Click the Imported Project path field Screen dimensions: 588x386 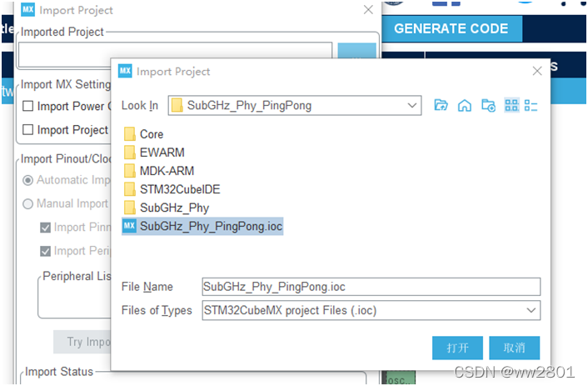[175, 54]
